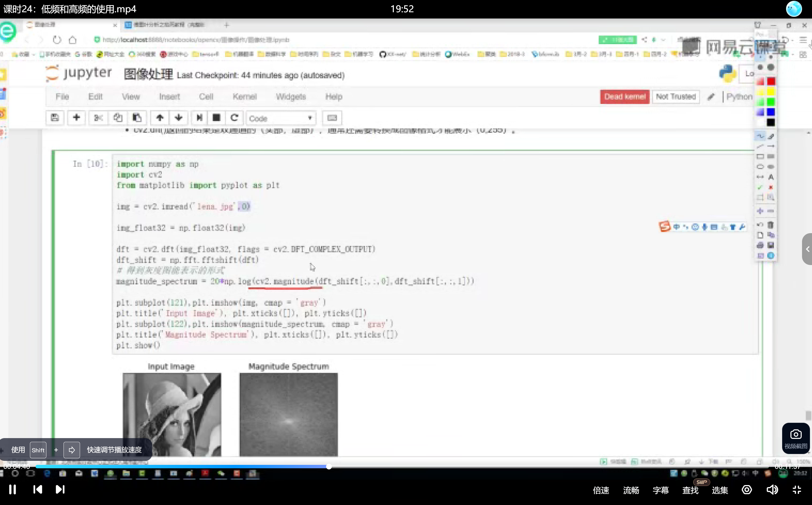Click the Magnitude Spectrum plot
The width and height of the screenshot is (812, 505).
(289, 414)
